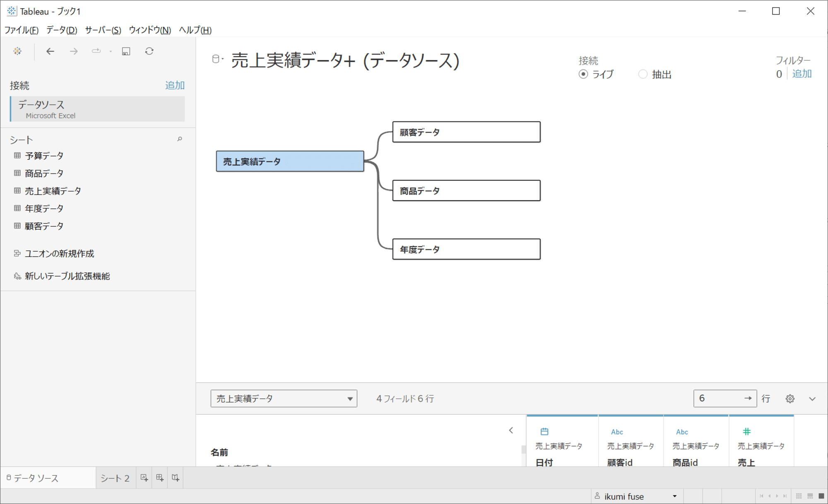Click the number type icon above 売上
828x504 pixels.
click(746, 432)
